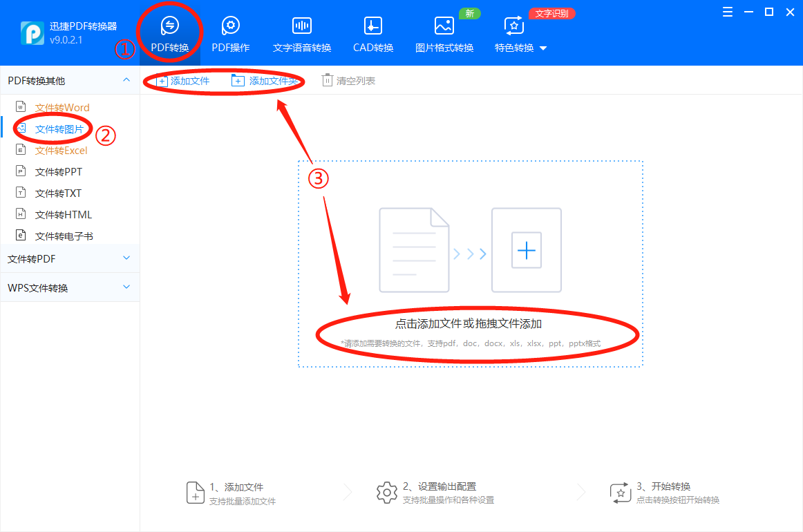803x532 pixels.
Task: Click the trash icon of 清空列表
Action: (327, 80)
